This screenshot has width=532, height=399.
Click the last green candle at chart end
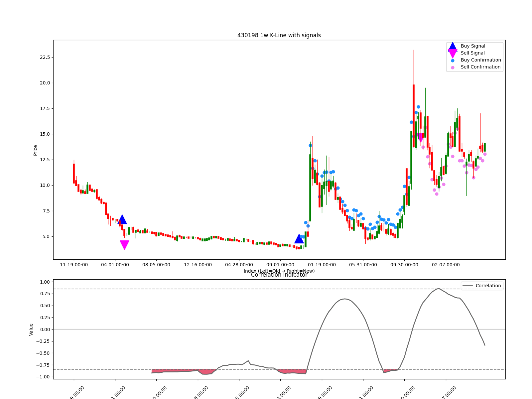coord(485,147)
